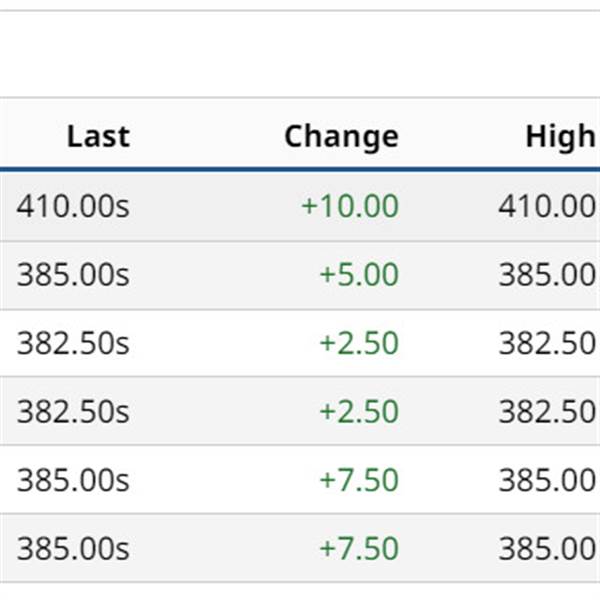Click the first 382.50s Last price
The height and width of the screenshot is (600, 600).
pyautogui.click(x=73, y=343)
